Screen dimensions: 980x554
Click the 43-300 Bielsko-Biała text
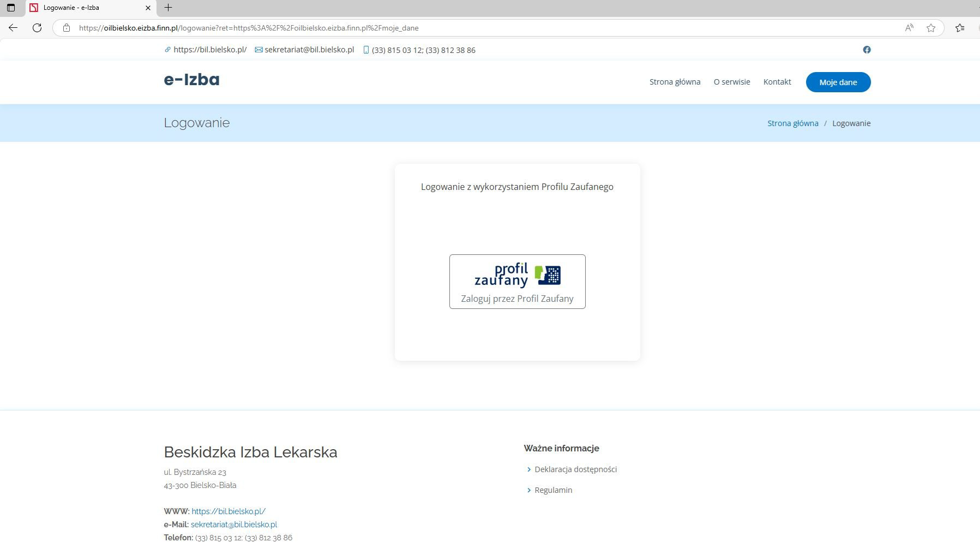(x=200, y=485)
